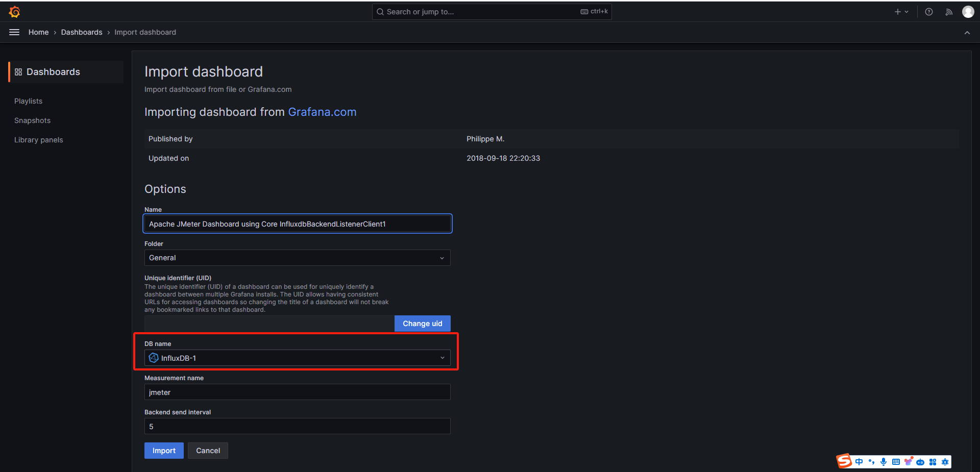Click the 'Options' section heading
980x472 pixels.
coord(165,189)
